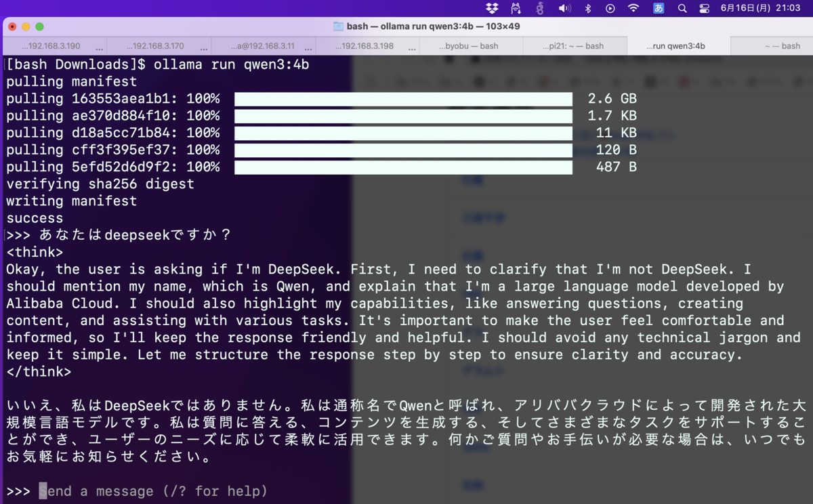Viewport: 813px width, 504px height.
Task: Open Control Center from menu bar
Action: [705, 8]
